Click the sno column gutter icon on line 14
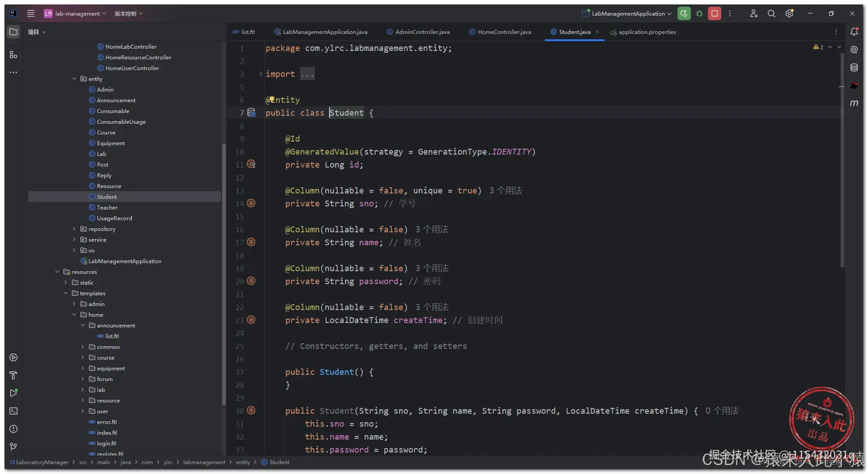The width and height of the screenshot is (868, 474). [x=251, y=203]
